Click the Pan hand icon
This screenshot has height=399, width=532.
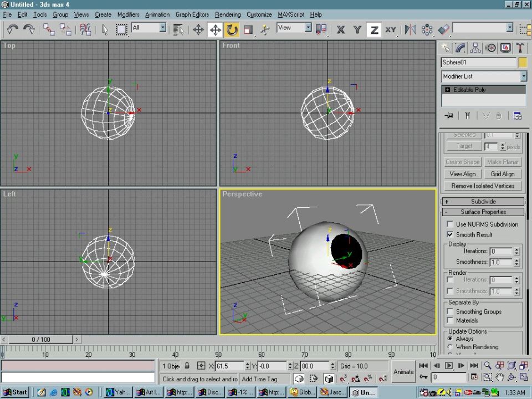click(x=500, y=377)
